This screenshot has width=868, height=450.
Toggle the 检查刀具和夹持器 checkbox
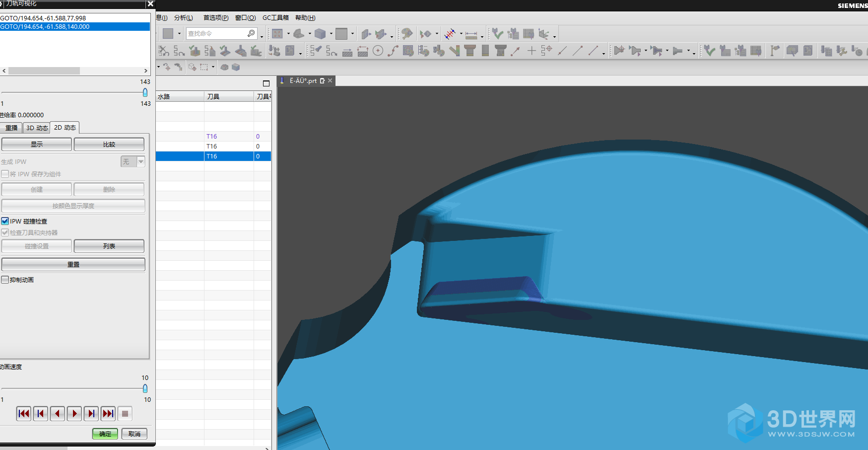pyautogui.click(x=5, y=232)
